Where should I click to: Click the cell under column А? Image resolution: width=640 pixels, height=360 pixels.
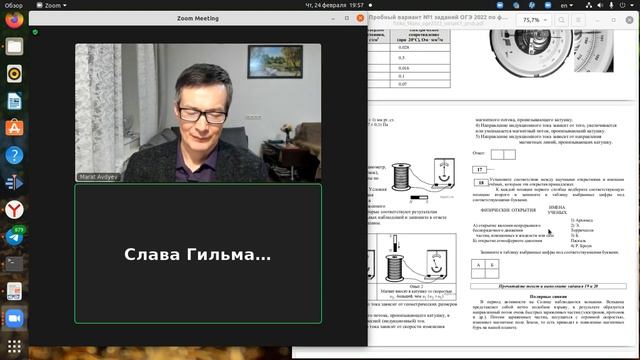(x=478, y=273)
